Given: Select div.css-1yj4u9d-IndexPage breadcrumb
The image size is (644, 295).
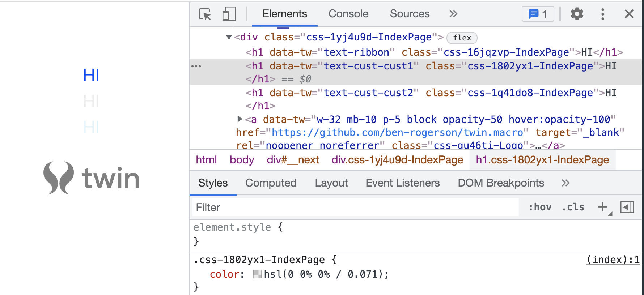Looking at the screenshot, I should (x=397, y=160).
